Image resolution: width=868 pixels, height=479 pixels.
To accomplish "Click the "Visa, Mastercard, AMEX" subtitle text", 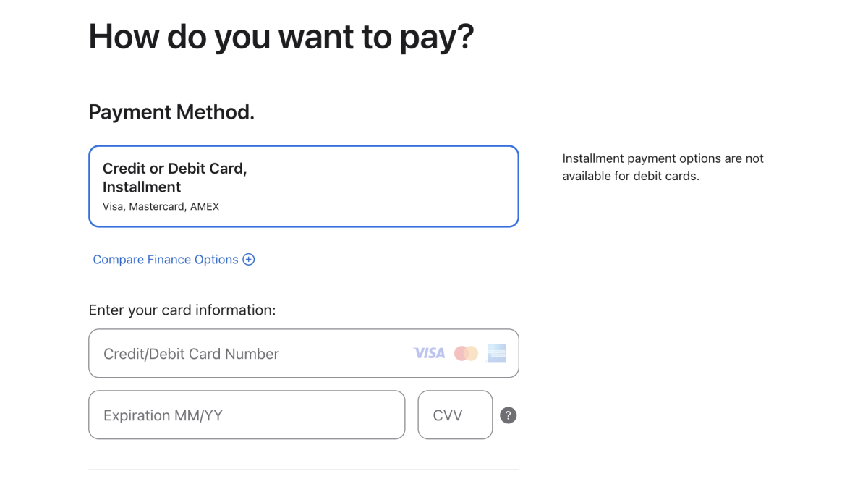I will (161, 206).
